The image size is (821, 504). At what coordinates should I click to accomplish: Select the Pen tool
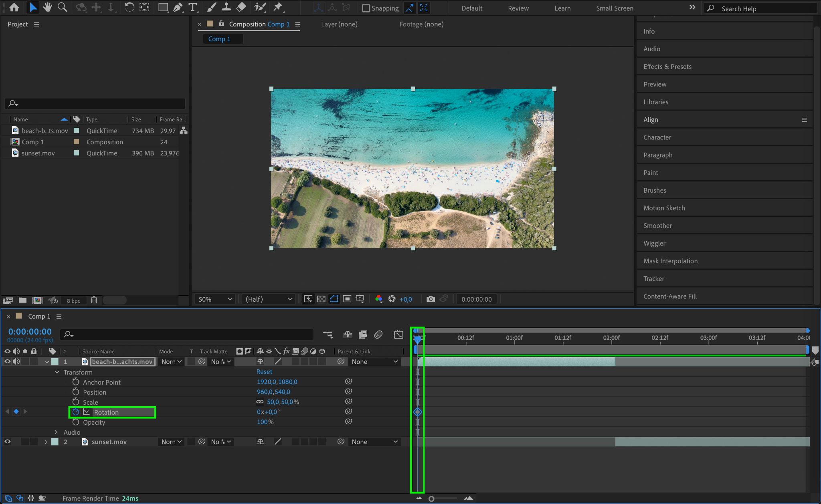pos(178,7)
